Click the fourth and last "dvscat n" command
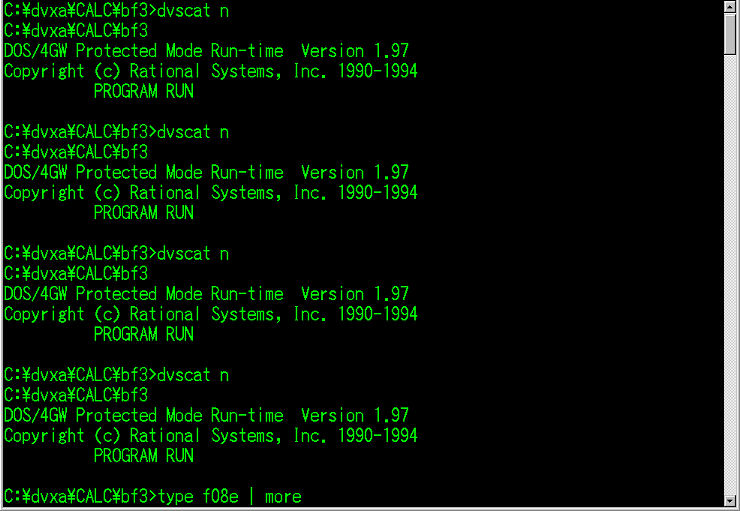The width and height of the screenshot is (740, 511). (x=193, y=375)
